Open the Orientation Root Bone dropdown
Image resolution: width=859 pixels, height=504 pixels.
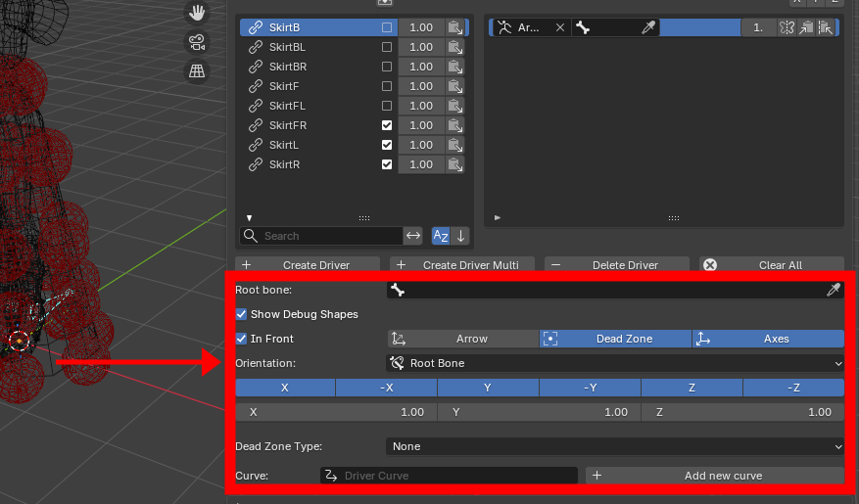click(x=615, y=363)
